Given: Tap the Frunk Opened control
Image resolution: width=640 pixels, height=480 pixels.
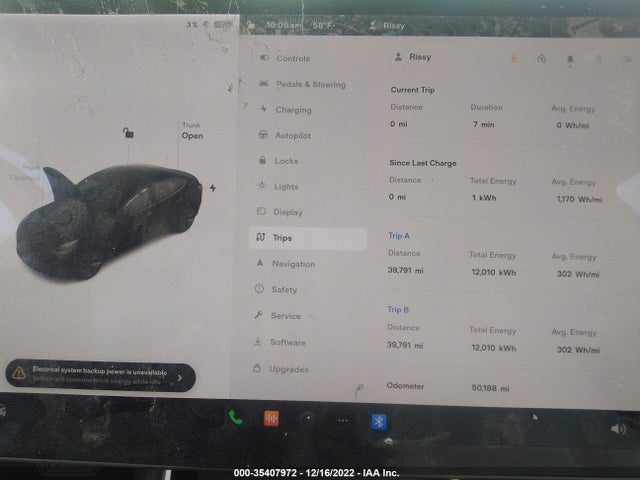Looking at the screenshot, I should (x=25, y=173).
